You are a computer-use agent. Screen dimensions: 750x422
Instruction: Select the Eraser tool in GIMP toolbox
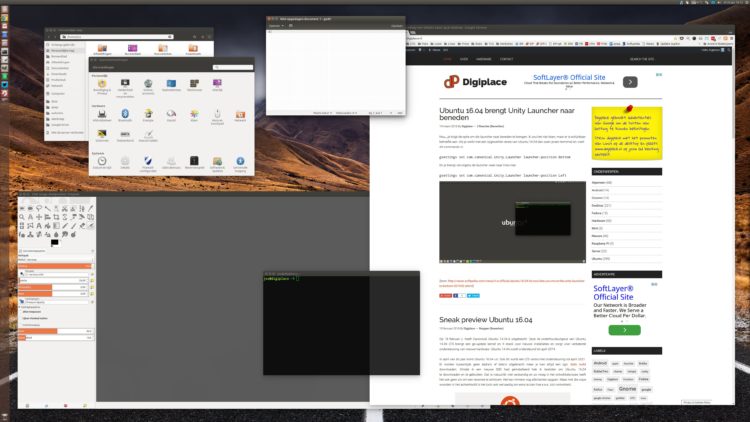(82, 226)
